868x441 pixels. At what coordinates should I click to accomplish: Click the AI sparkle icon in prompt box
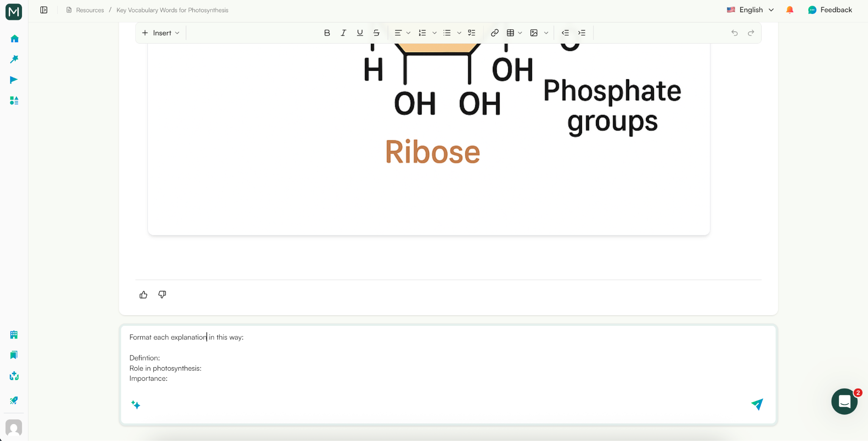pos(136,405)
